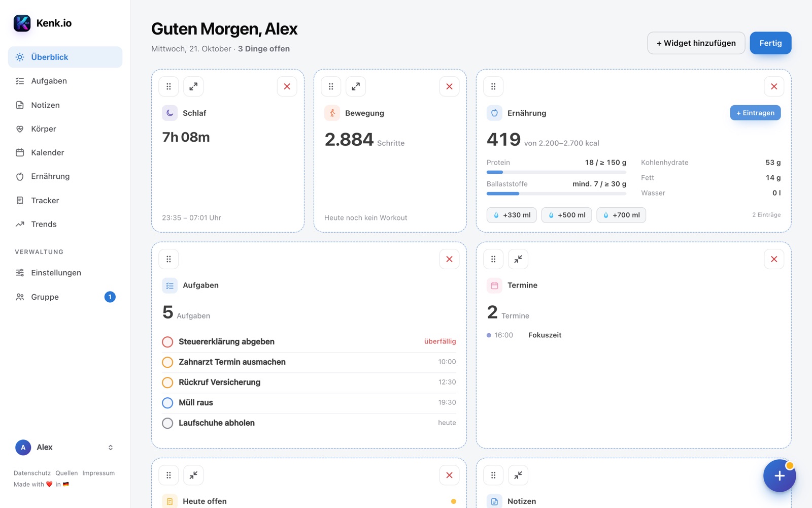Click the floating blue plus button

(780, 475)
